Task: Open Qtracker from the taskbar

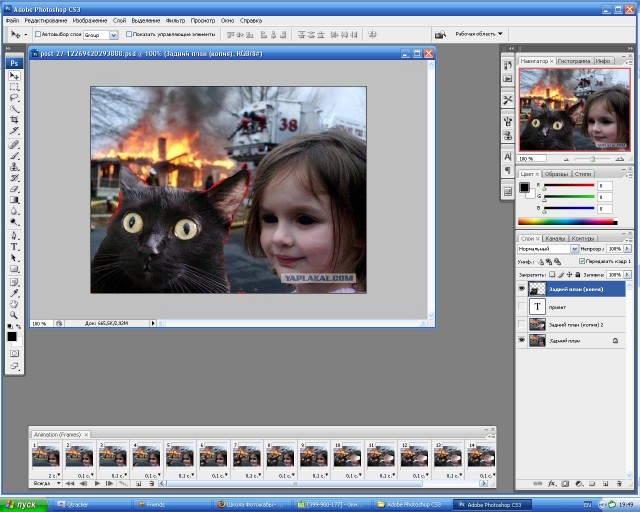Action: [x=93, y=505]
